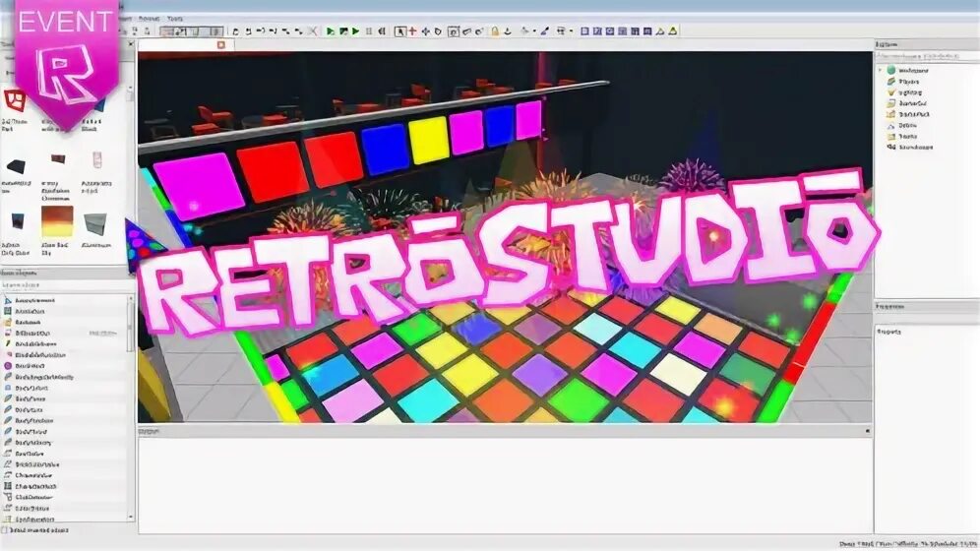Viewport: 980px width, 551px height.
Task: Pick the orange gradient sky Toolbox thumbnail
Action: pyautogui.click(x=57, y=221)
